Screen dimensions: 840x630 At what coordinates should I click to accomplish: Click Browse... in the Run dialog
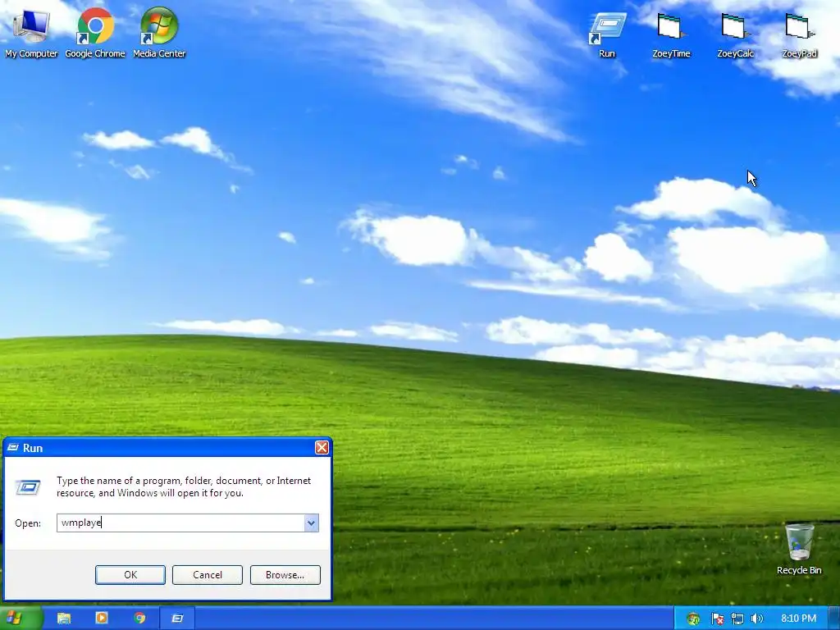(285, 575)
